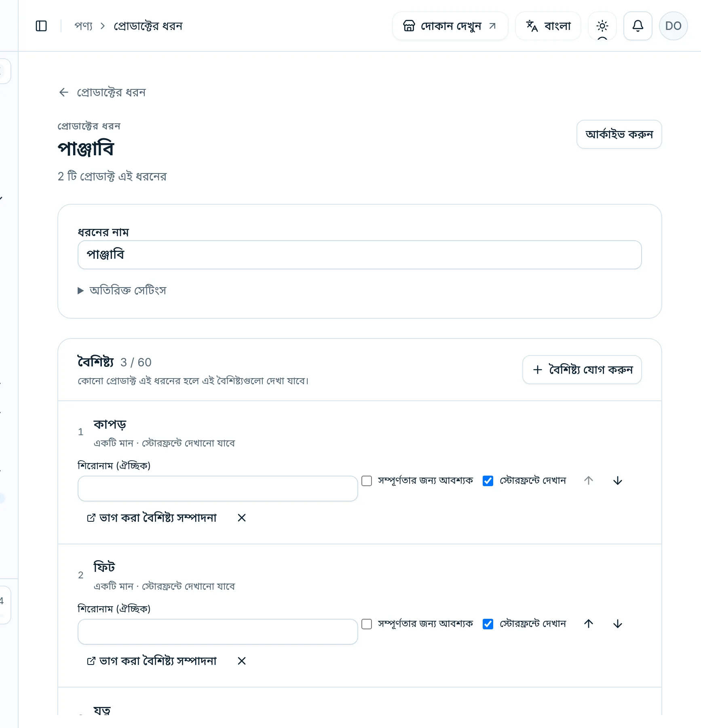Check সম্পূর্ণতার জন্য আবশ্যক for কাপড়
Screen dimensions: 701x728
367,480
